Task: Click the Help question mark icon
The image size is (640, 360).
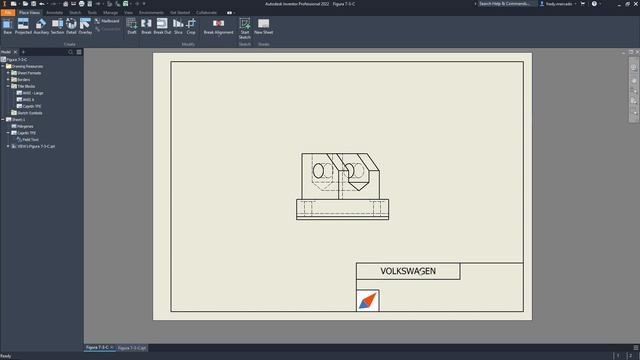Action: [x=594, y=4]
